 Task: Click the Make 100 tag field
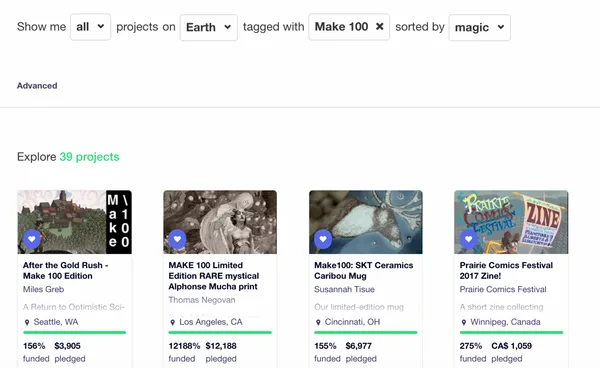pos(349,27)
